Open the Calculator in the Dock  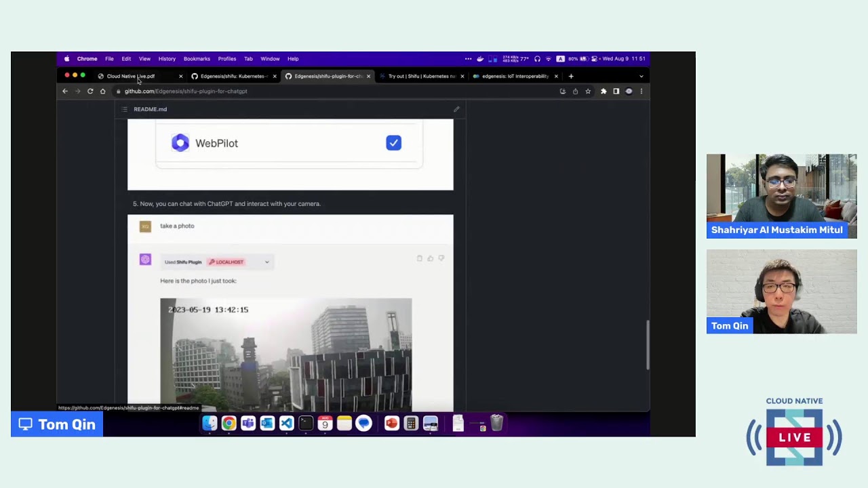[411, 424]
